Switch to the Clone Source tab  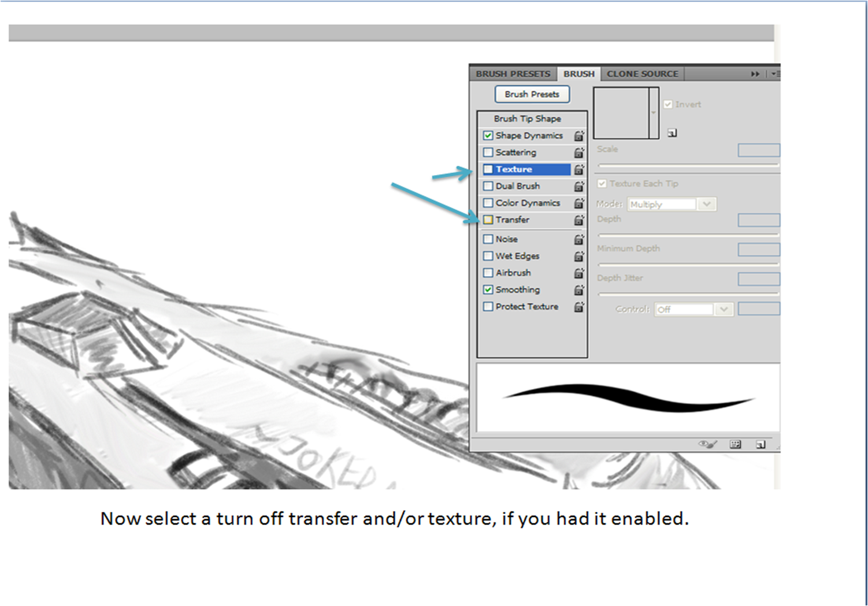coord(642,74)
